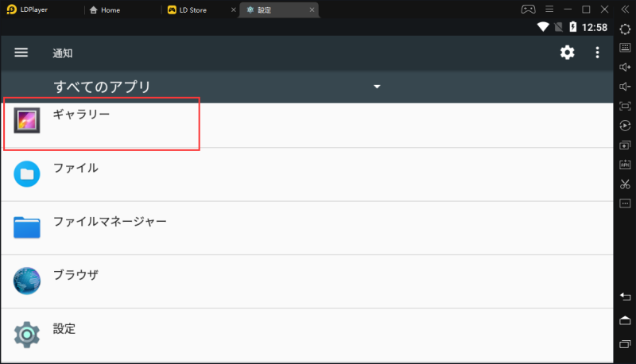This screenshot has height=364, width=636.
Task: Open multi-instance sync sidebar icon
Action: pyautogui.click(x=625, y=145)
